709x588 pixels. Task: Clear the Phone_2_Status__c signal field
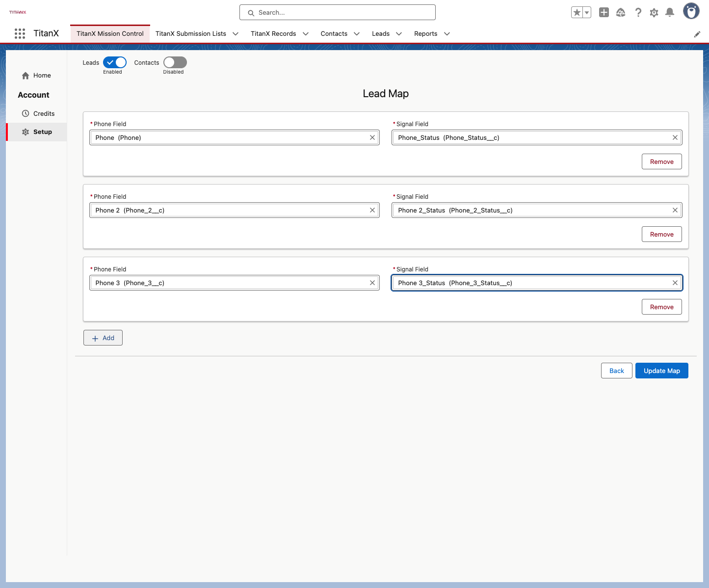(675, 210)
